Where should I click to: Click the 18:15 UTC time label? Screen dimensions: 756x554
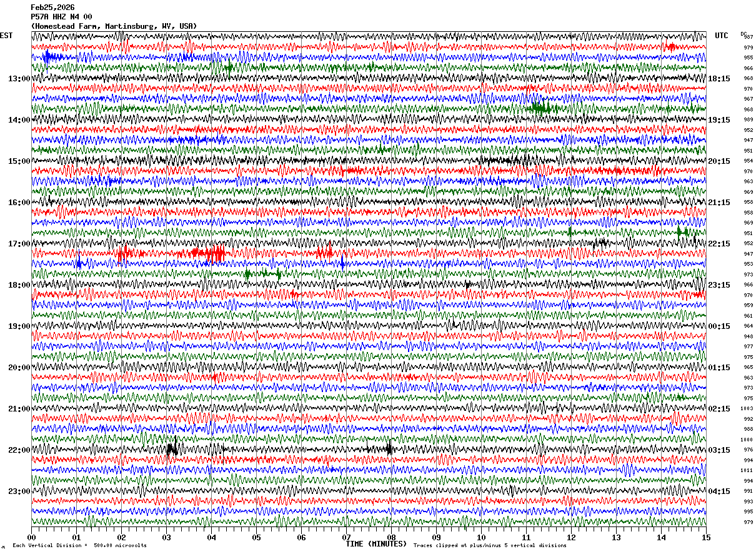coord(719,78)
